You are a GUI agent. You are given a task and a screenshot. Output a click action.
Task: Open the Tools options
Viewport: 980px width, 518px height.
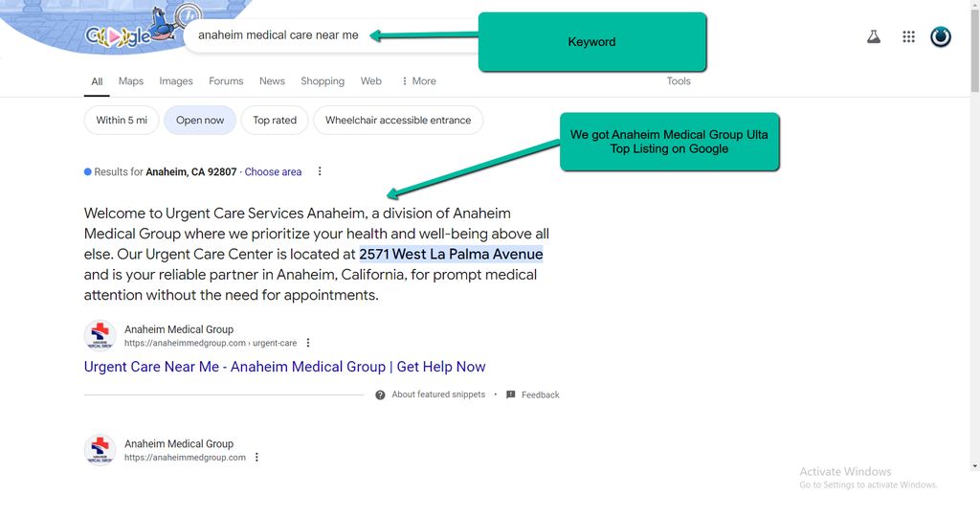click(679, 81)
